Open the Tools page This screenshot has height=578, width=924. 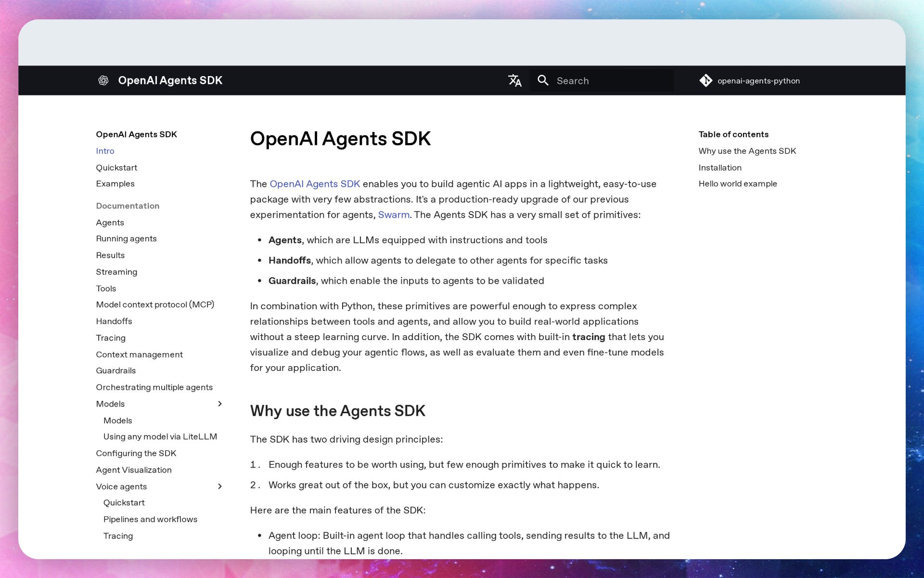[x=106, y=289]
